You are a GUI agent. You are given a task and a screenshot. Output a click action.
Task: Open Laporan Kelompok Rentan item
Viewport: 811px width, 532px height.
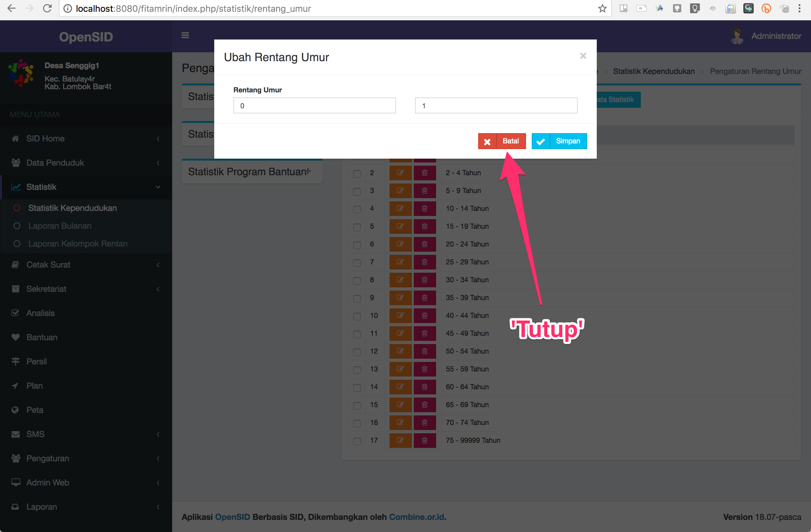[78, 243]
